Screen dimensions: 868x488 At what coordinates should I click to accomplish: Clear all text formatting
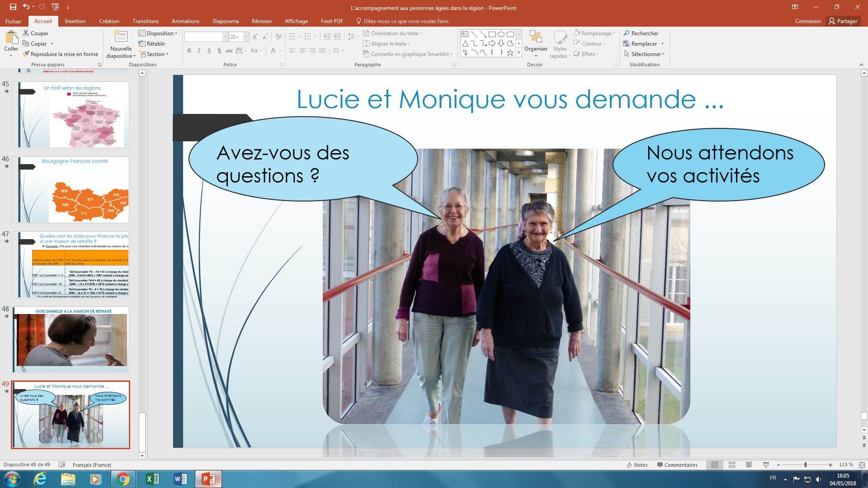coord(278,37)
